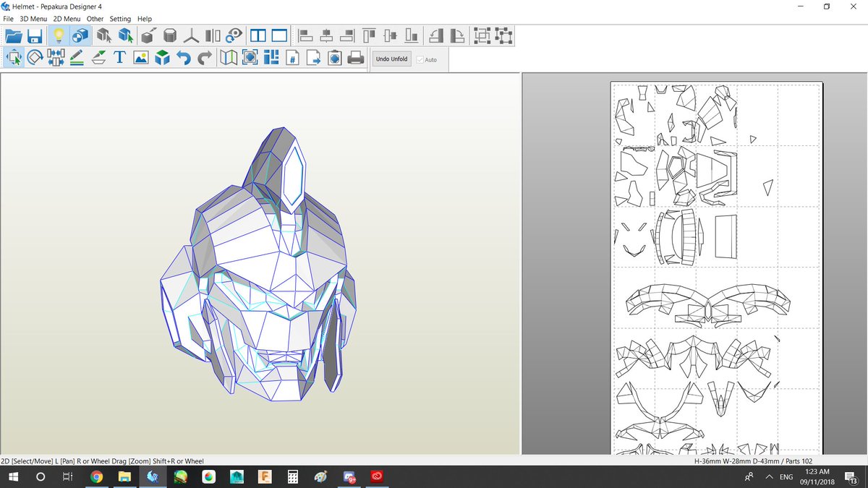Select the blue cube with arrow tool
868x488 pixels.
pos(125,35)
